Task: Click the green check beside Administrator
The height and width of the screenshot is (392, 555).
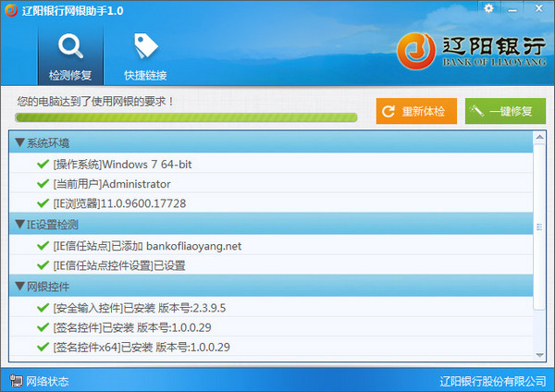Action: point(43,184)
